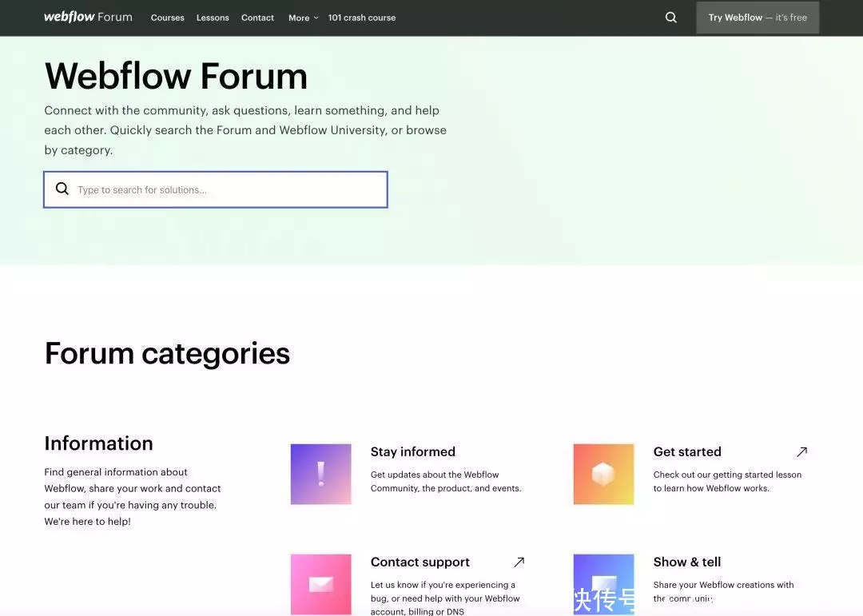Viewport: 863px width, 616px height.
Task: Open the Stay informed category heading
Action: tap(413, 451)
